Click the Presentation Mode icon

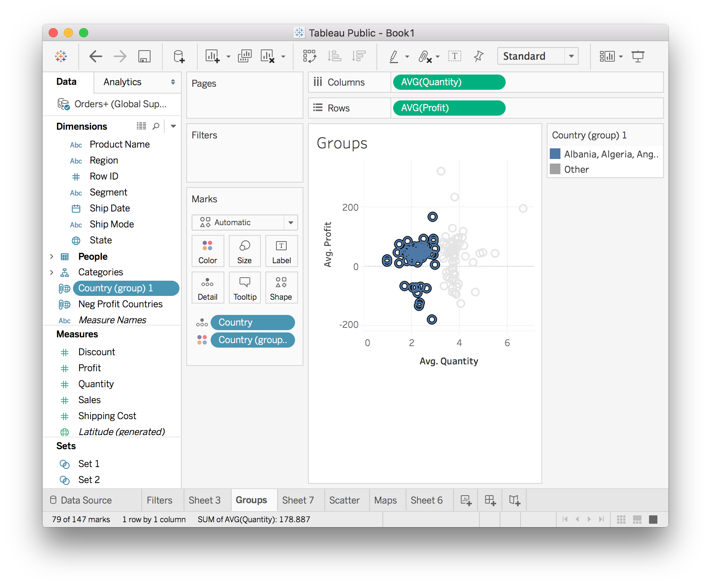pos(638,56)
